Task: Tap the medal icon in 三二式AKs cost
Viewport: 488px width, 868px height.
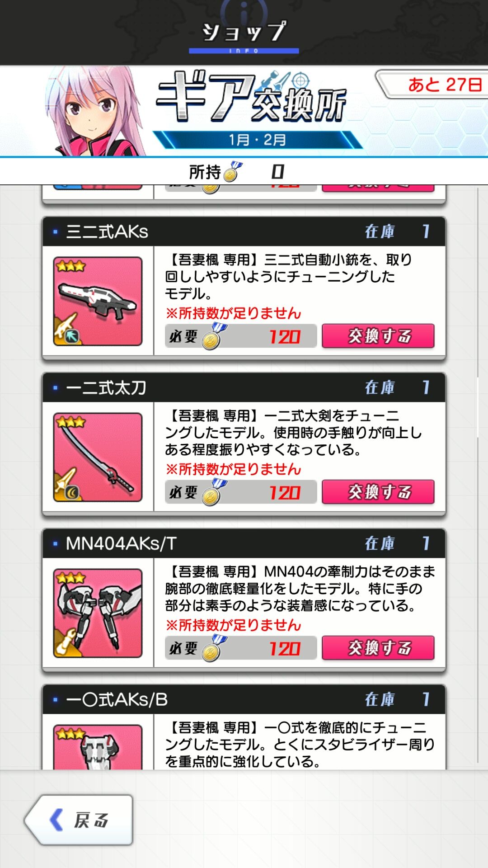Action: (x=214, y=336)
